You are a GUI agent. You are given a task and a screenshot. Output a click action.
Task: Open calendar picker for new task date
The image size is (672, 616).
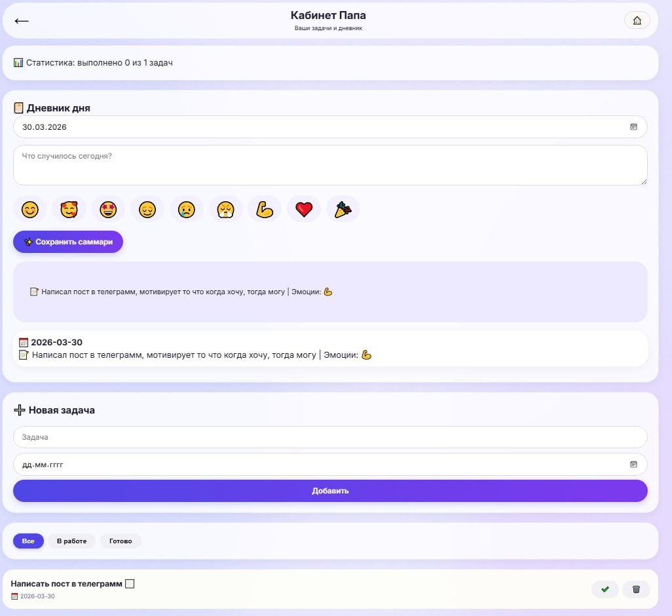(633, 464)
